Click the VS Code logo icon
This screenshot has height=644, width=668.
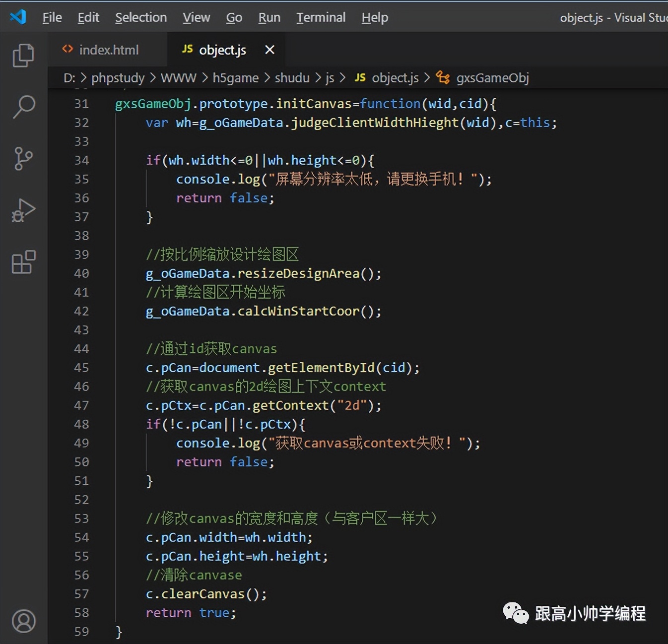(x=18, y=17)
